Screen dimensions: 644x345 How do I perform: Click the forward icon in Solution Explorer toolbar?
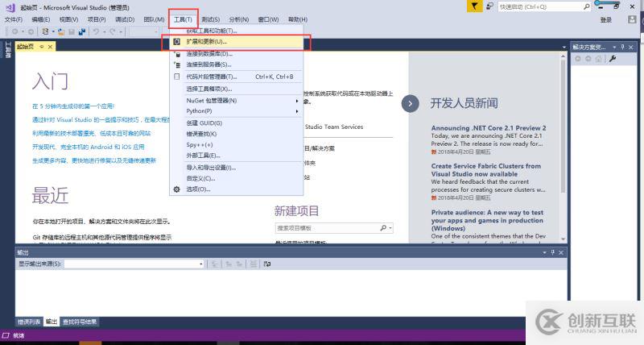[x=588, y=59]
